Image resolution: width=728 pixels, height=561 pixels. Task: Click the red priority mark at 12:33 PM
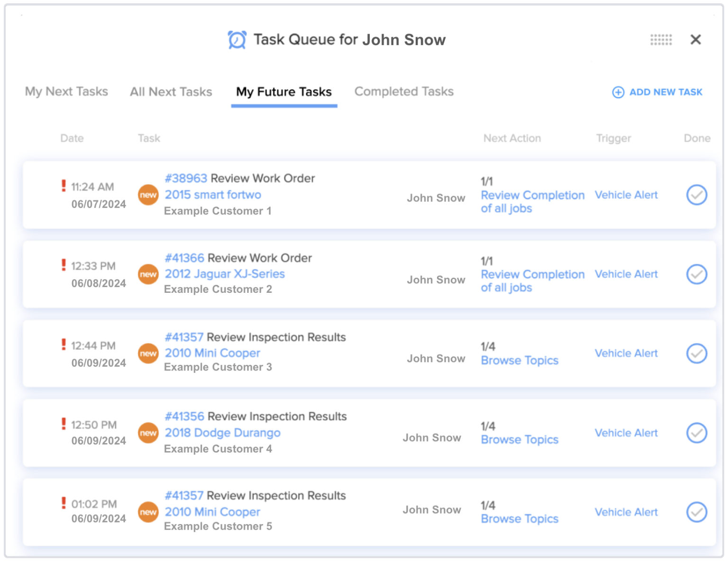point(64,265)
